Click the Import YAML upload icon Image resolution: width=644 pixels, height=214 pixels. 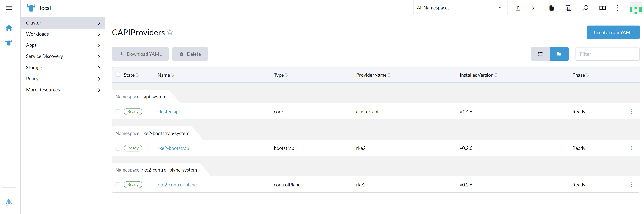coord(518,8)
